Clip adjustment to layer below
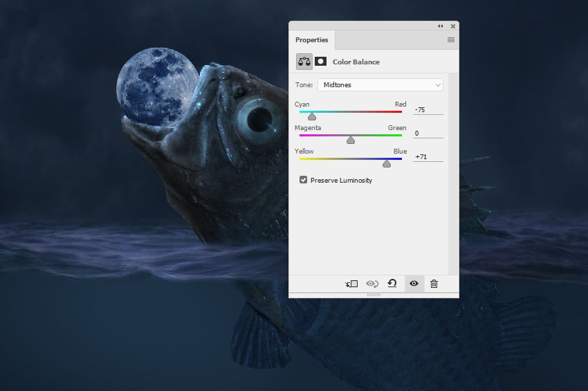The height and width of the screenshot is (391, 588). click(x=351, y=284)
